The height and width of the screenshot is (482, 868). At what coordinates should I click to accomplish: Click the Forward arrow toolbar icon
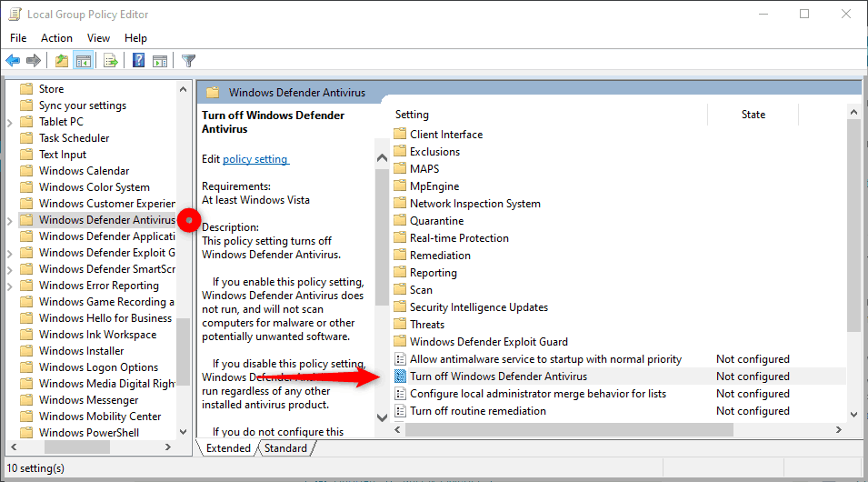pyautogui.click(x=34, y=61)
